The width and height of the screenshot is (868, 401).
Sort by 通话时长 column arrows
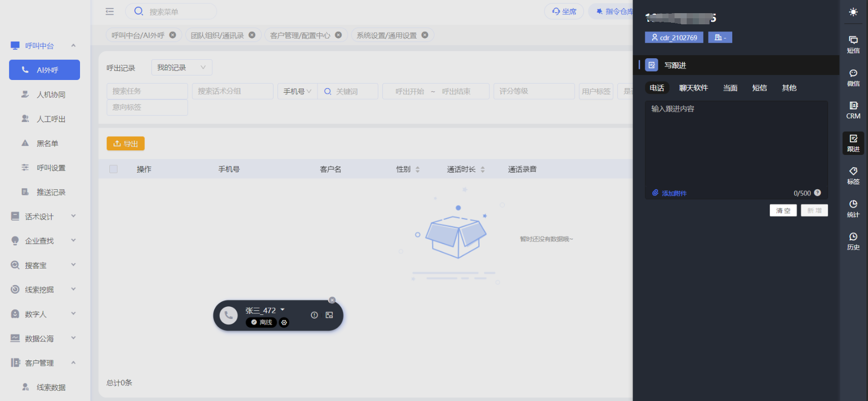(483, 170)
